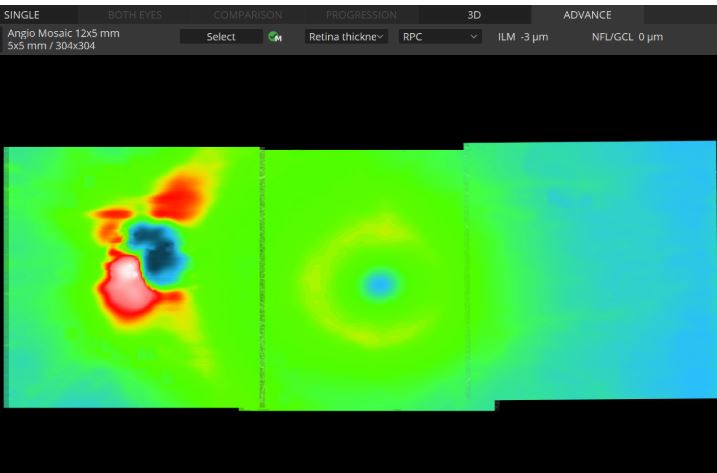Viewport: 717px width, 473px height.
Task: Open the BOTH EYES tab
Action: [134, 15]
